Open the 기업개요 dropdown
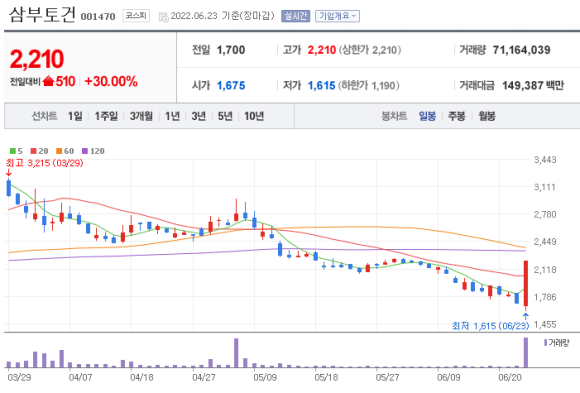This screenshot has height=393, width=580. 337,16
